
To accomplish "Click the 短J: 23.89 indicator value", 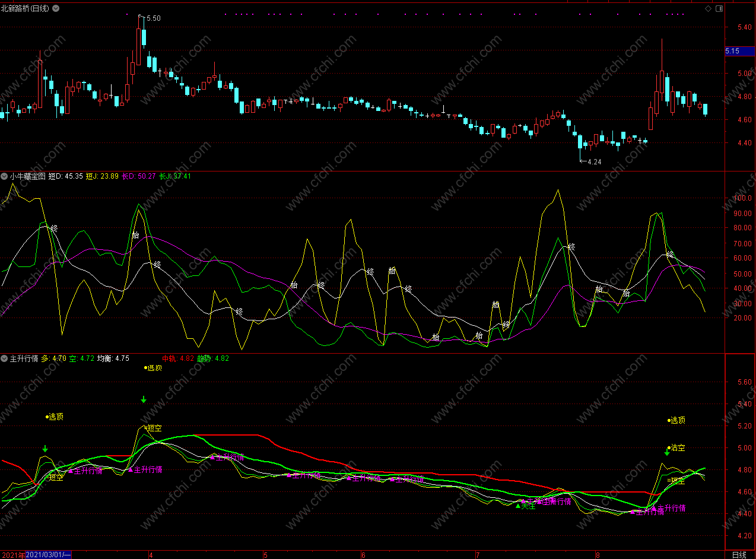I will tap(102, 176).
